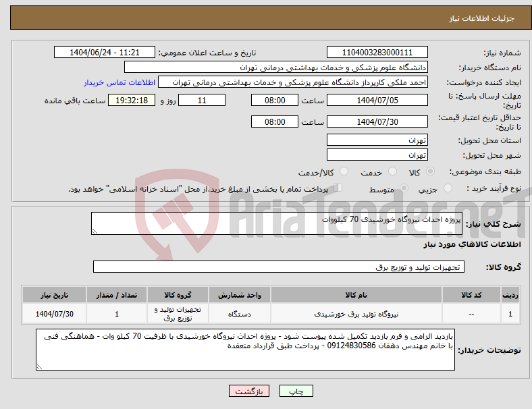Select the جزیی purchase type radio
The height and width of the screenshot is (409, 532).
448,188
